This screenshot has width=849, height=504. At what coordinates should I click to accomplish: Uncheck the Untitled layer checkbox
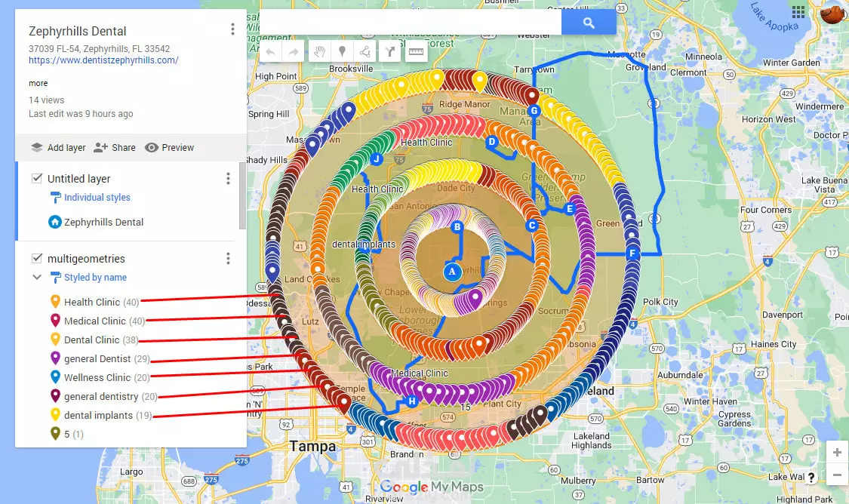coord(37,178)
